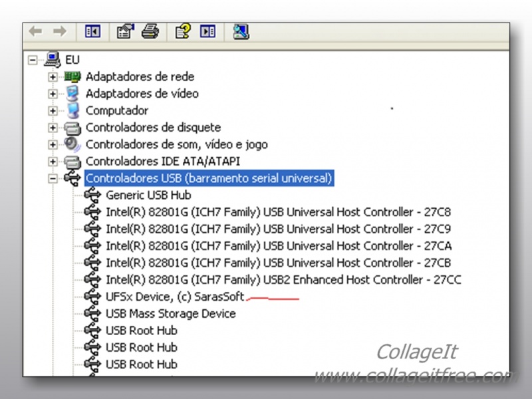Toggle the console tree pane icon
The image size is (532, 399).
[x=92, y=31]
